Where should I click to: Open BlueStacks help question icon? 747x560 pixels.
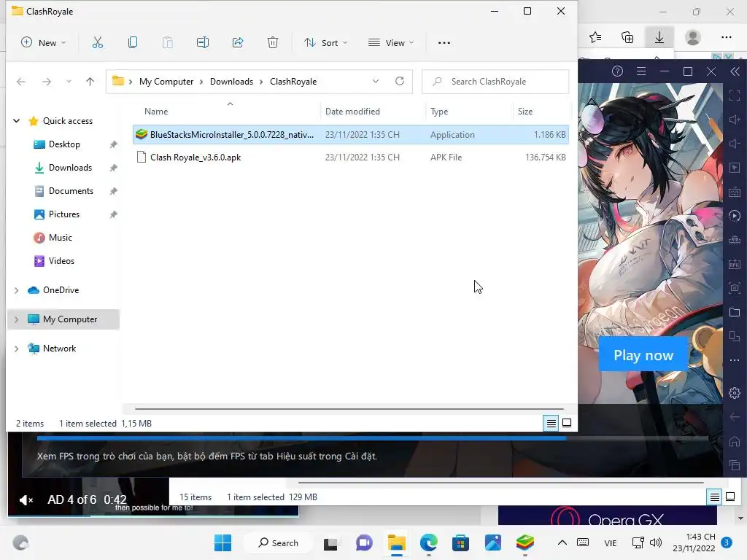point(617,71)
